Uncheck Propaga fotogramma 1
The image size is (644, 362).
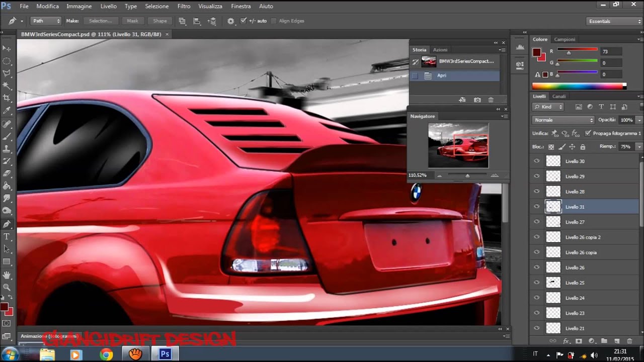[588, 133]
